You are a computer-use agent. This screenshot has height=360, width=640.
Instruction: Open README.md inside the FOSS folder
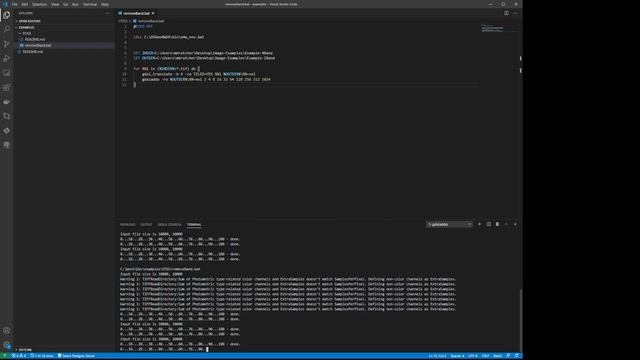tap(35, 40)
